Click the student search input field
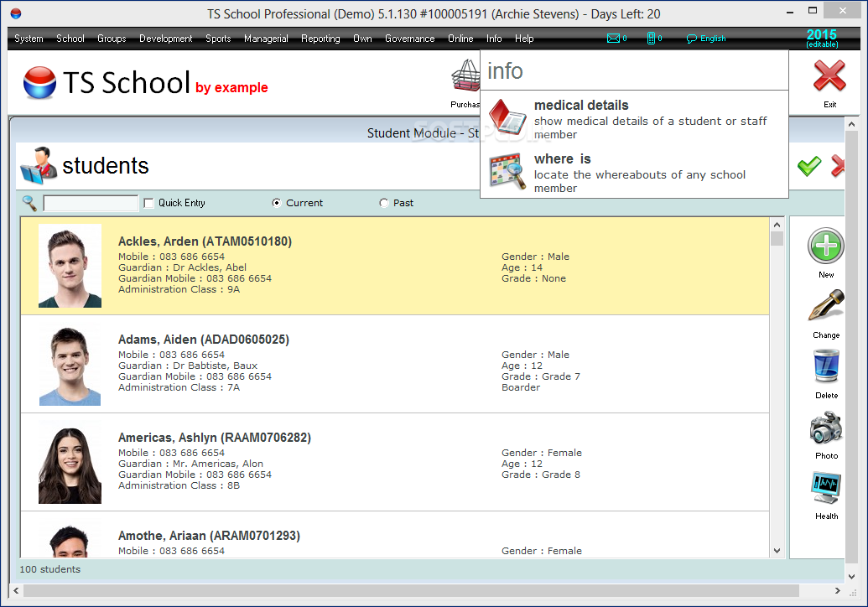Viewport: 868px width, 607px height. click(91, 203)
